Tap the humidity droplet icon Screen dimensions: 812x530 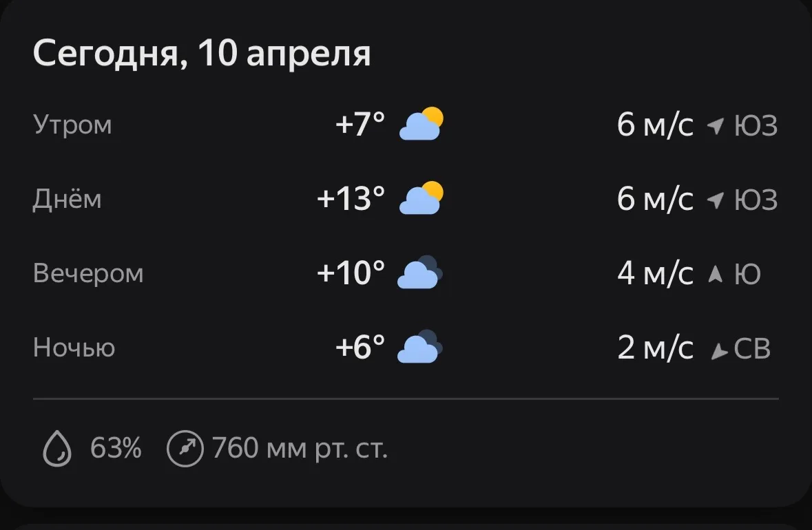(x=57, y=449)
